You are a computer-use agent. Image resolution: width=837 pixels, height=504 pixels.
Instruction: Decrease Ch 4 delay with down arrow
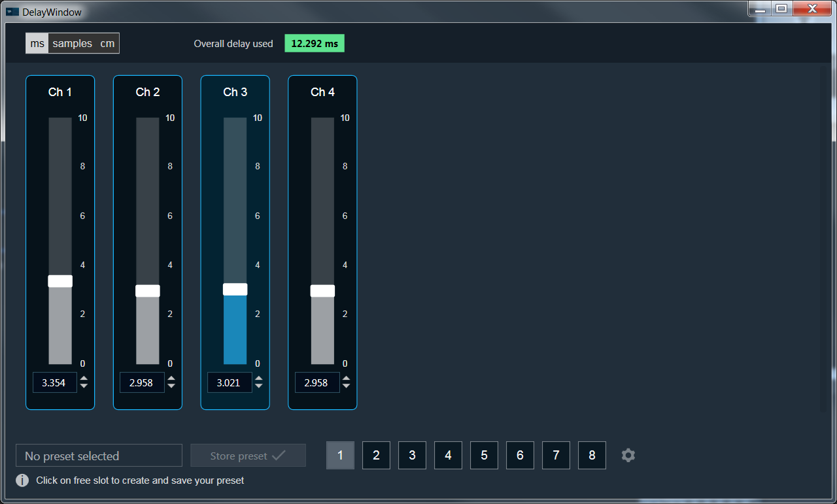point(347,386)
